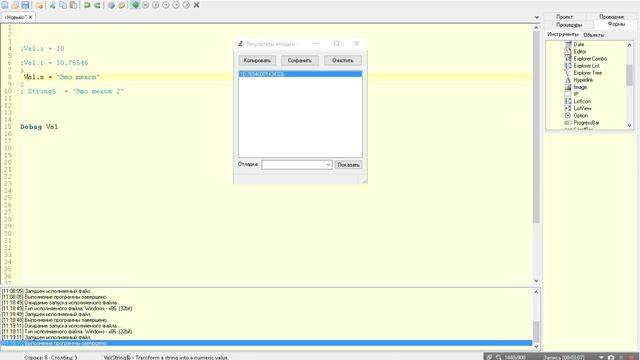Click the Editor gadget icon
The height and width of the screenshot is (360, 640).
pyautogui.click(x=568, y=51)
